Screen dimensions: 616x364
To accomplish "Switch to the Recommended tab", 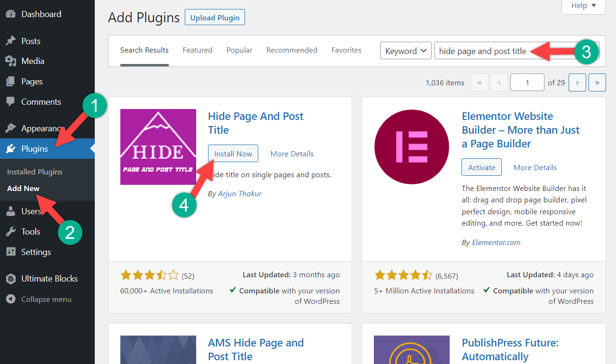I will tap(292, 50).
